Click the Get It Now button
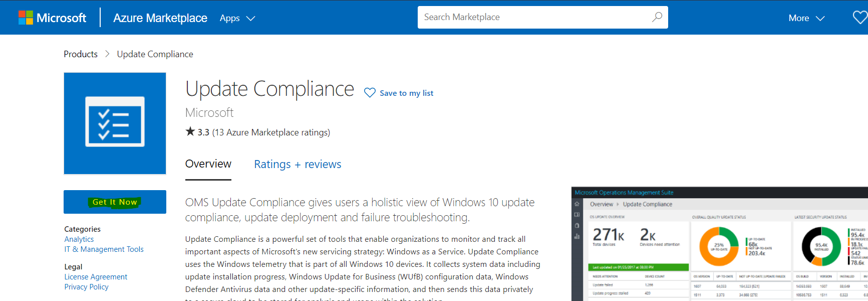The height and width of the screenshot is (301, 868). [115, 202]
